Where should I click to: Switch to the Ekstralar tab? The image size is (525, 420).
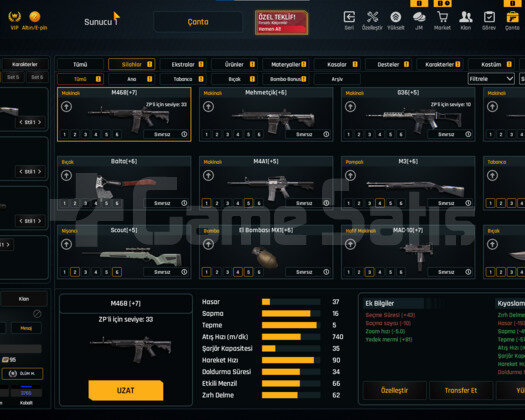pos(183,64)
